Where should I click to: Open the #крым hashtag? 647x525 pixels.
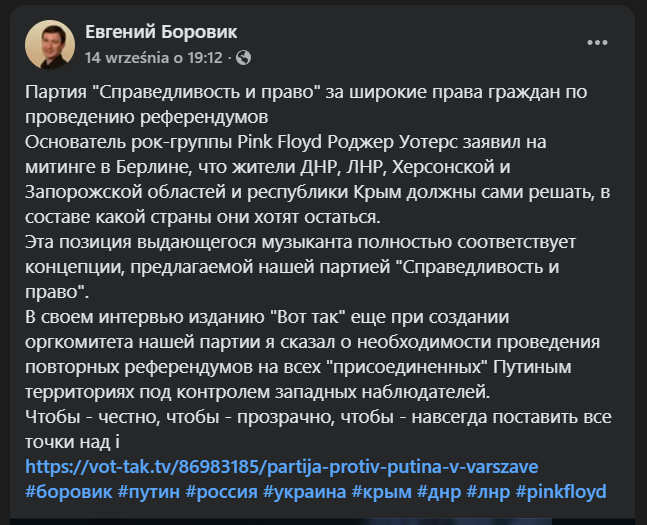tap(382, 492)
